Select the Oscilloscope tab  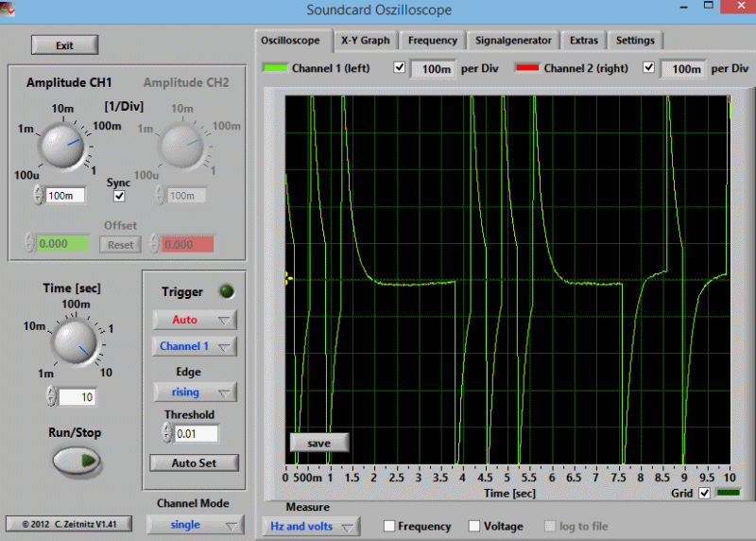tap(290, 41)
